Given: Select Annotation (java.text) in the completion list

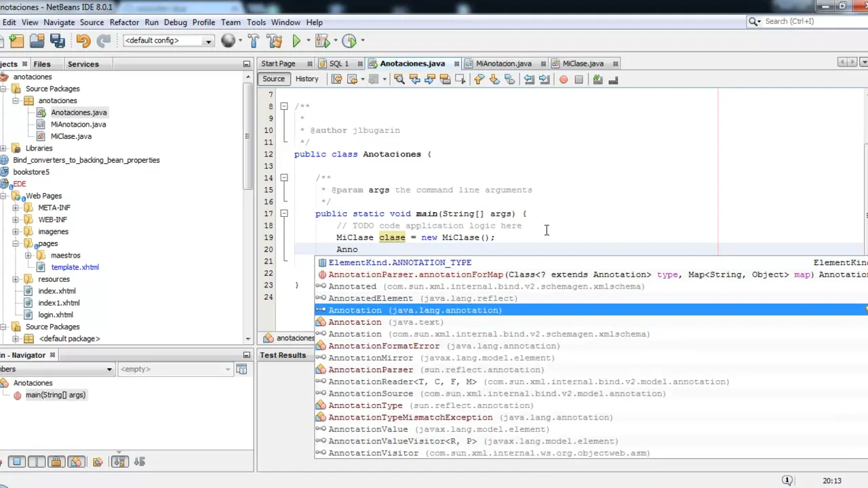Looking at the screenshot, I should [x=591, y=322].
